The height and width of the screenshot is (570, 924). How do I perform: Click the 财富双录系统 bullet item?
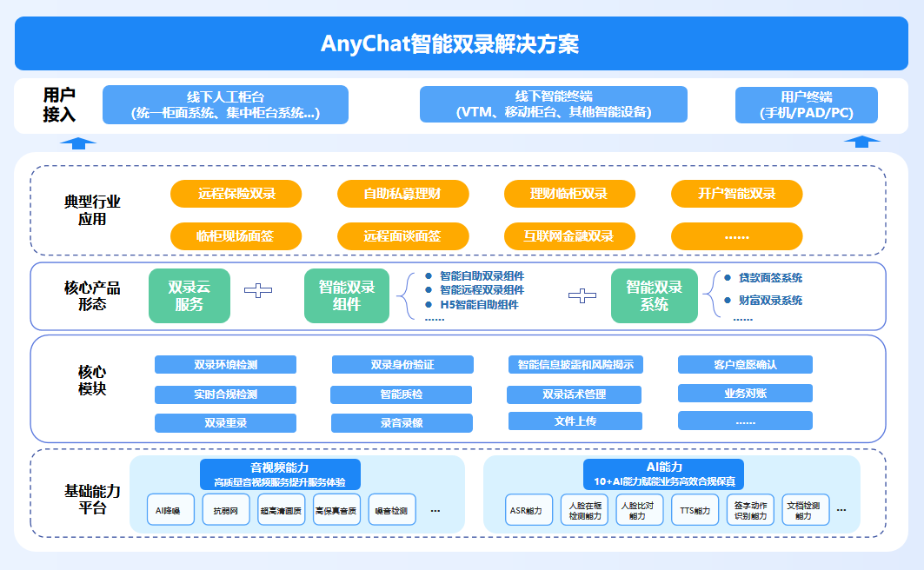click(764, 301)
